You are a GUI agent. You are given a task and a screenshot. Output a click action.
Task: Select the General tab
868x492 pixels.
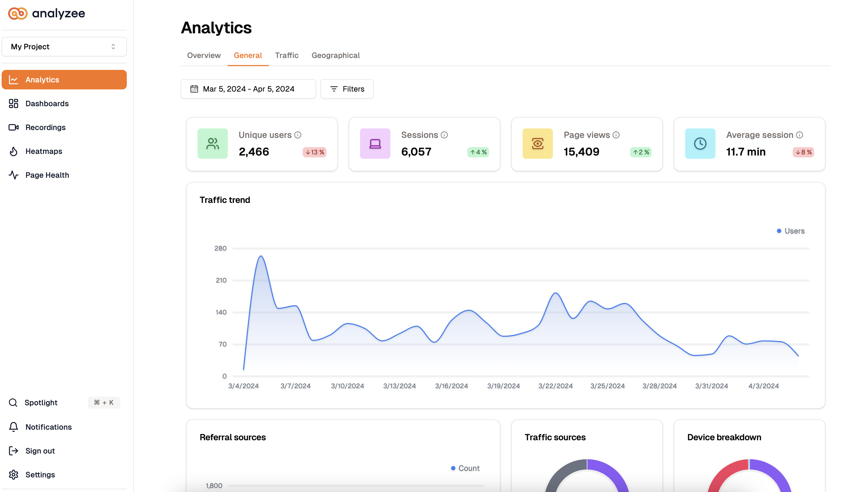[x=248, y=56]
